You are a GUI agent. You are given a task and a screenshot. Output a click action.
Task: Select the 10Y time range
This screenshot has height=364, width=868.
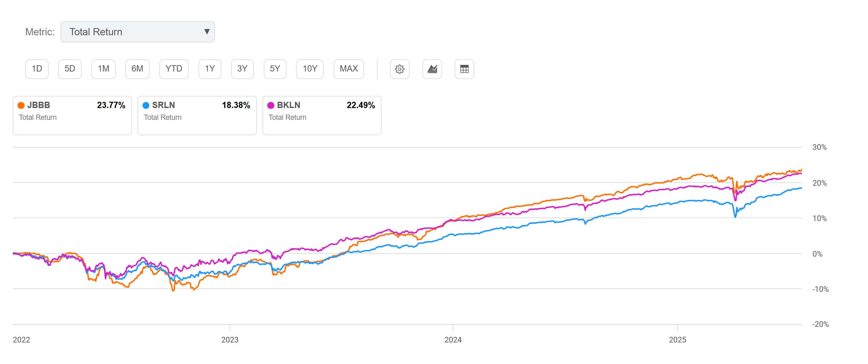[310, 69]
